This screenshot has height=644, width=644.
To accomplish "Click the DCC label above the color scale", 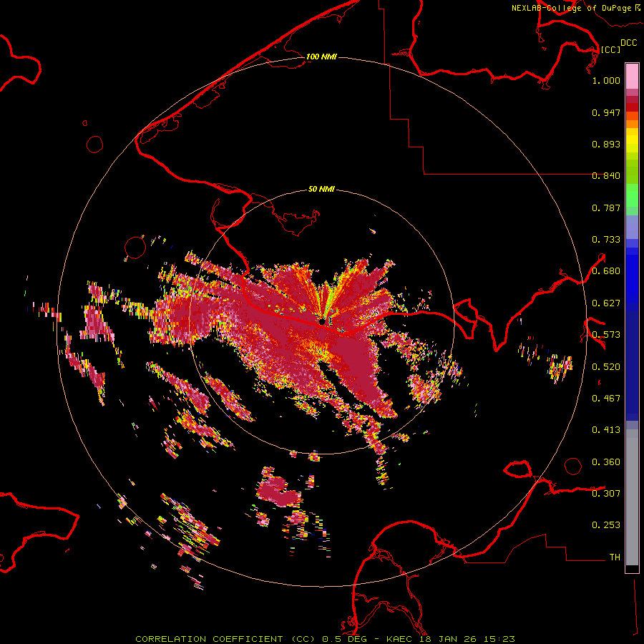I will [628, 43].
